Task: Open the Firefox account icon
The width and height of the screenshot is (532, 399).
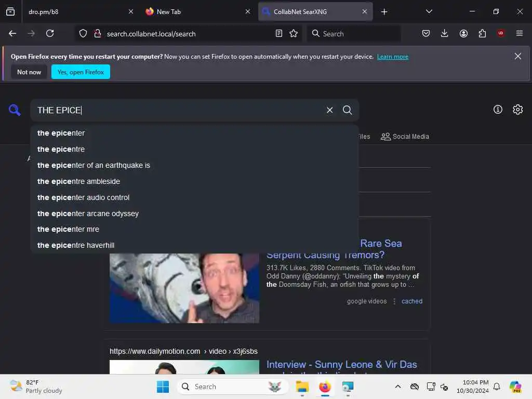Action: click(463, 34)
